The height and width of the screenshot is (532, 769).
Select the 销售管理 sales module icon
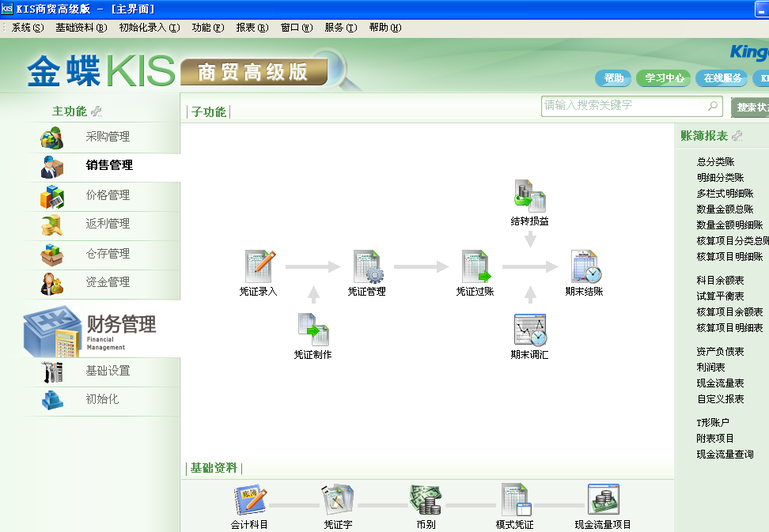(52, 167)
